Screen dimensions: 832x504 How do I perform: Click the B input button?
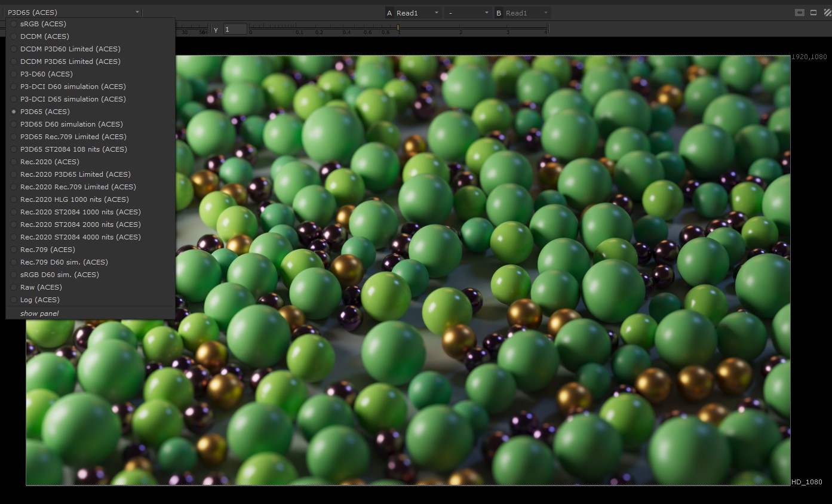tap(499, 13)
